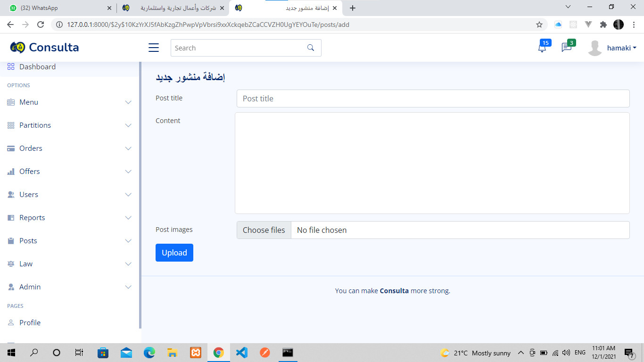The image size is (644, 362).
Task: Click inside the Content text area
Action: (432, 163)
